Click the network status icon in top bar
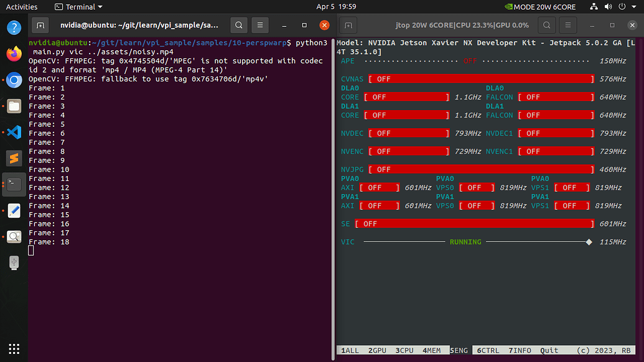644x362 pixels. 592,7
